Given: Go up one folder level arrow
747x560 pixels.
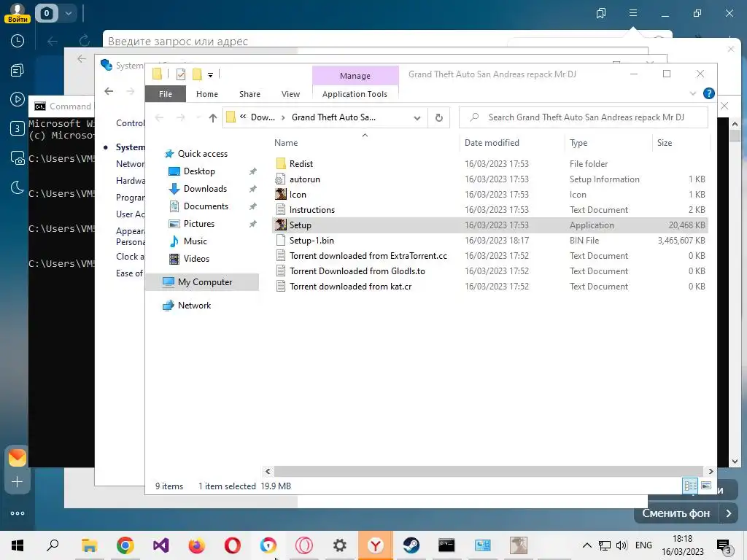Looking at the screenshot, I should tap(212, 117).
